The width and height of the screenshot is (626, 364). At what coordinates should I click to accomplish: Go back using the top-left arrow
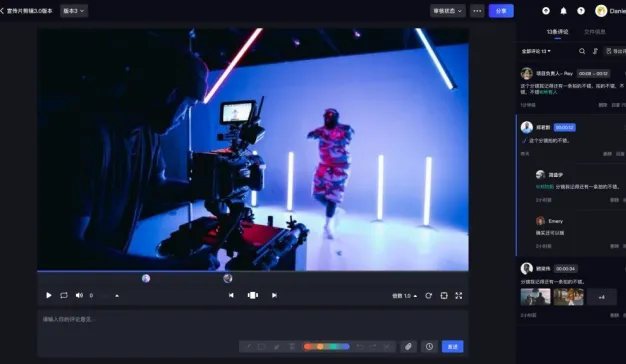2,11
